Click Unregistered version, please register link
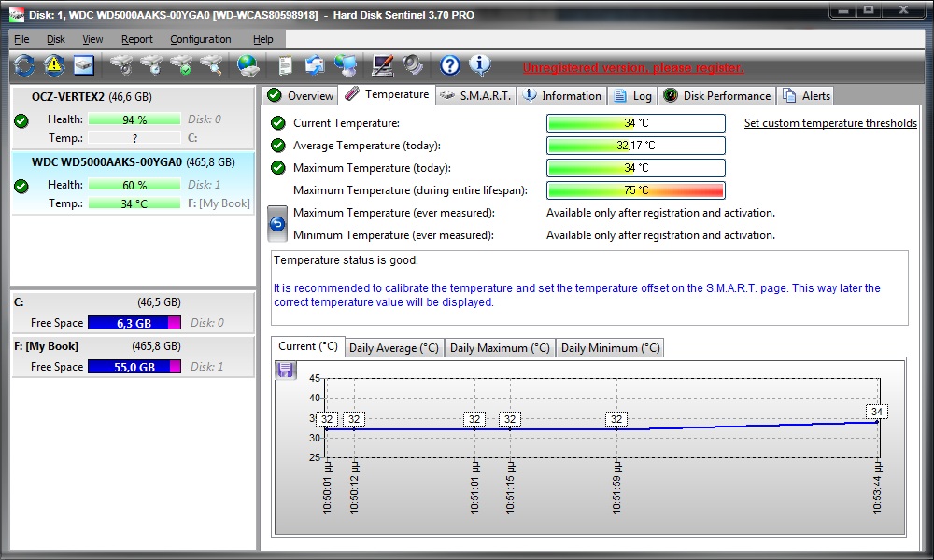Image resolution: width=934 pixels, height=560 pixels. [633, 68]
